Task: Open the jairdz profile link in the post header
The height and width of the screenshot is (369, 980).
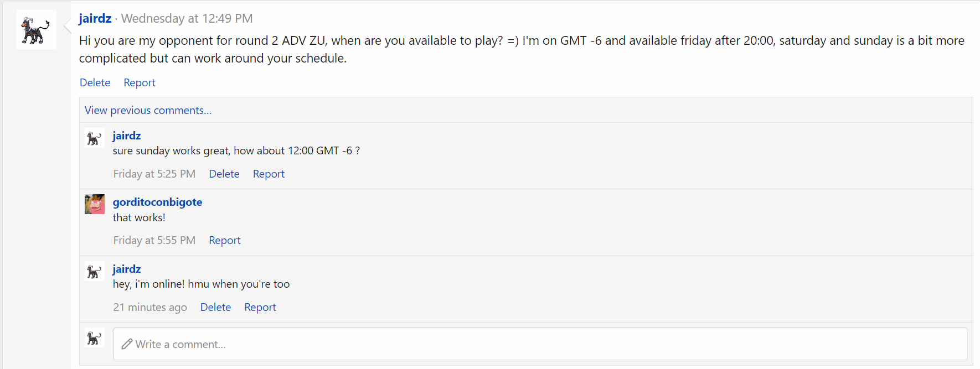Action: tap(95, 18)
